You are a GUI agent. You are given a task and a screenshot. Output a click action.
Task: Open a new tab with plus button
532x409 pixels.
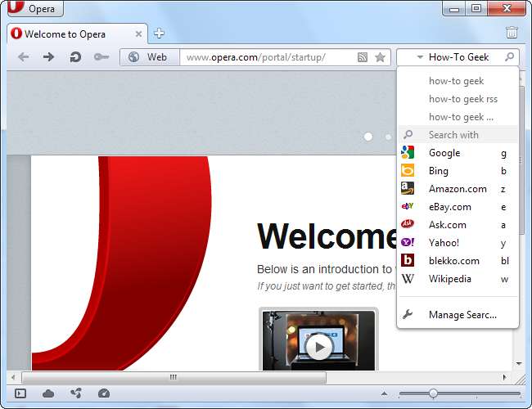(160, 34)
